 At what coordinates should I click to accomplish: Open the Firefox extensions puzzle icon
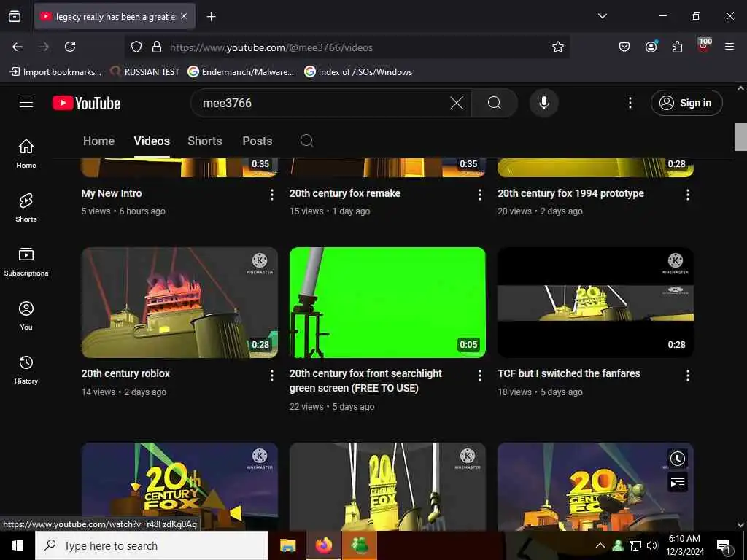tap(677, 47)
